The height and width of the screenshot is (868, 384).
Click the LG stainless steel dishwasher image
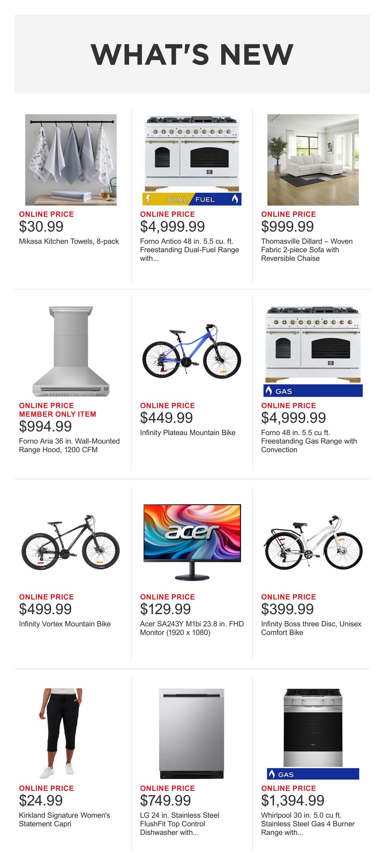pos(191,734)
